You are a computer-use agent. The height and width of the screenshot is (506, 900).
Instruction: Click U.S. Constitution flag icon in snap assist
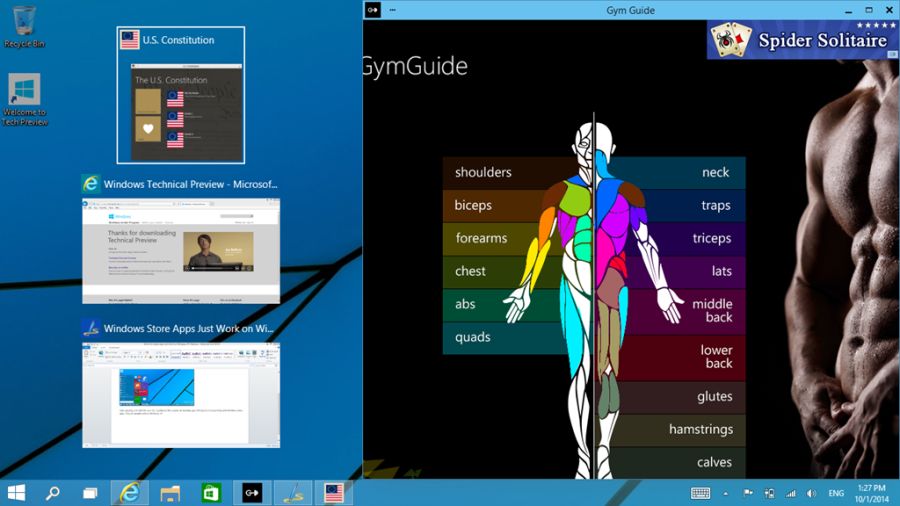[x=130, y=40]
